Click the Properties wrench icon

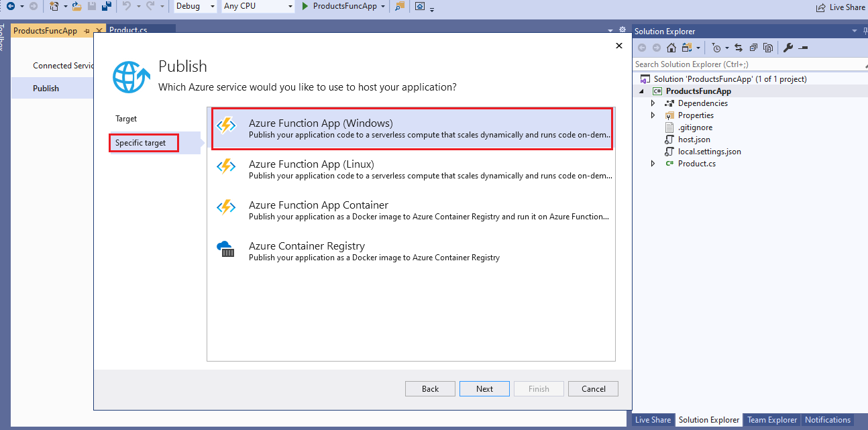point(788,48)
